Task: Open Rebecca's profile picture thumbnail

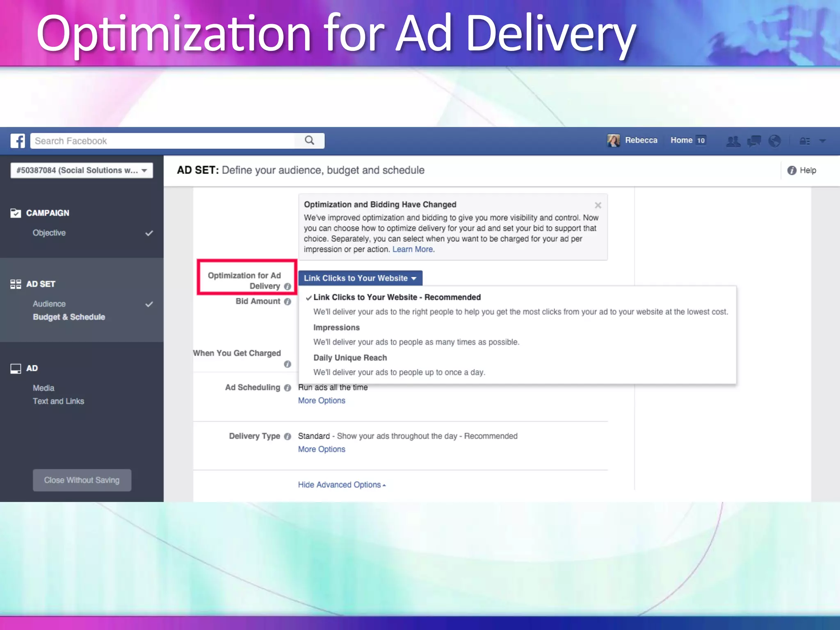Action: (x=613, y=140)
